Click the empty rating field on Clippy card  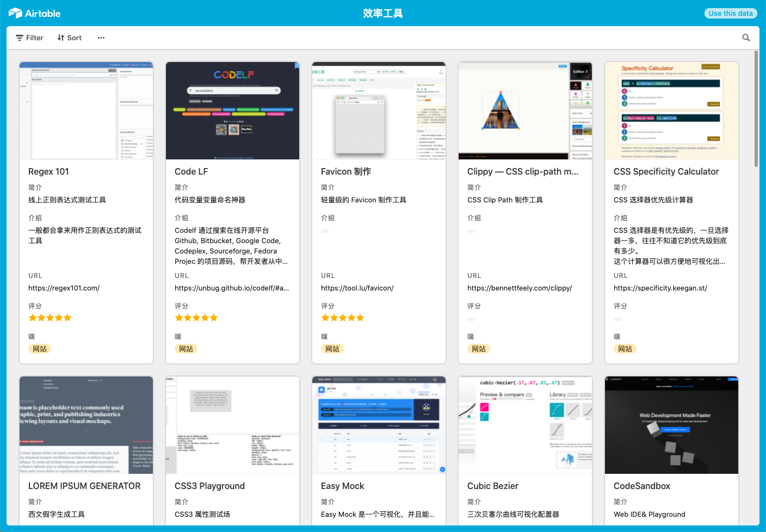(x=472, y=319)
